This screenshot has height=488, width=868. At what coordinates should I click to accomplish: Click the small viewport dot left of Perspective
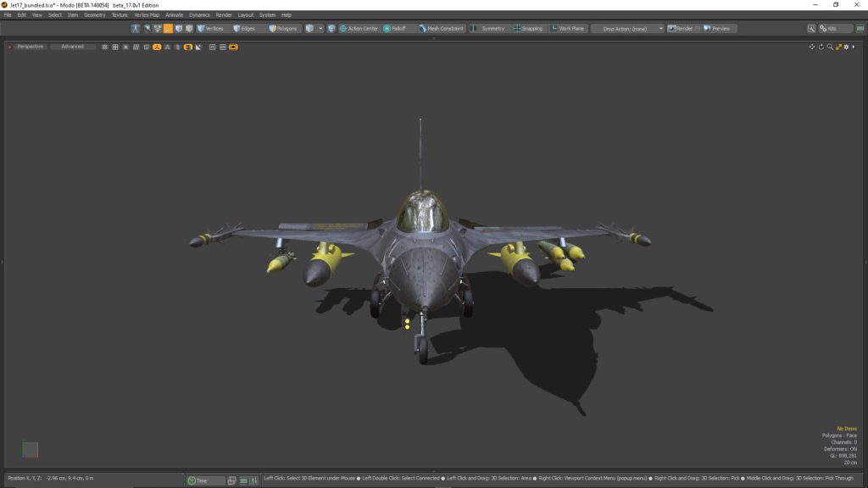(x=9, y=47)
